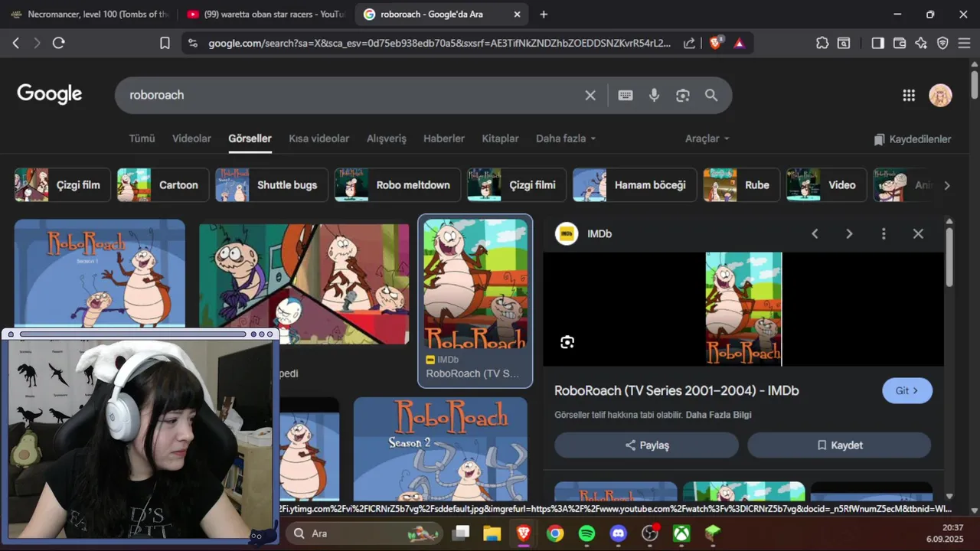Viewport: 980px width, 551px height.
Task: Filter by Robo meltdown chip
Action: pyautogui.click(x=397, y=185)
